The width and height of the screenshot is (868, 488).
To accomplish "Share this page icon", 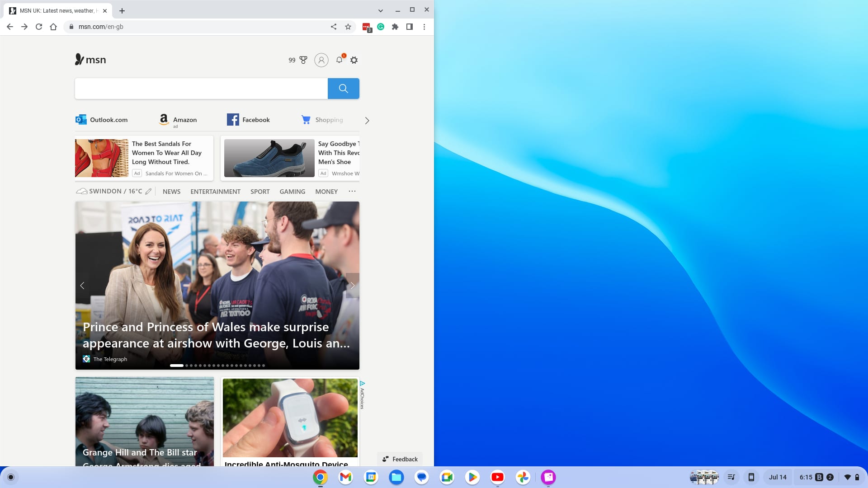I will [x=334, y=27].
